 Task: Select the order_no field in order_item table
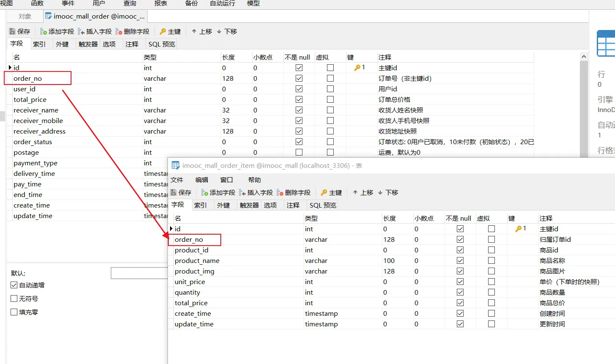[189, 240]
